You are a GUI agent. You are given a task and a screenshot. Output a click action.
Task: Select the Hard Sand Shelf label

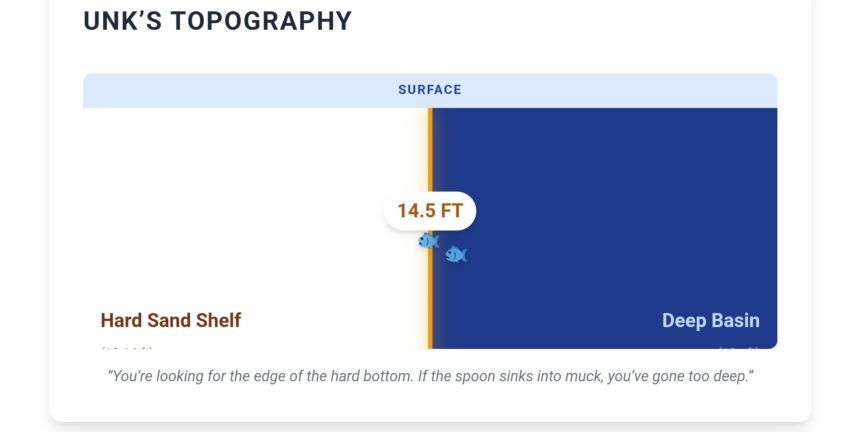tap(171, 321)
